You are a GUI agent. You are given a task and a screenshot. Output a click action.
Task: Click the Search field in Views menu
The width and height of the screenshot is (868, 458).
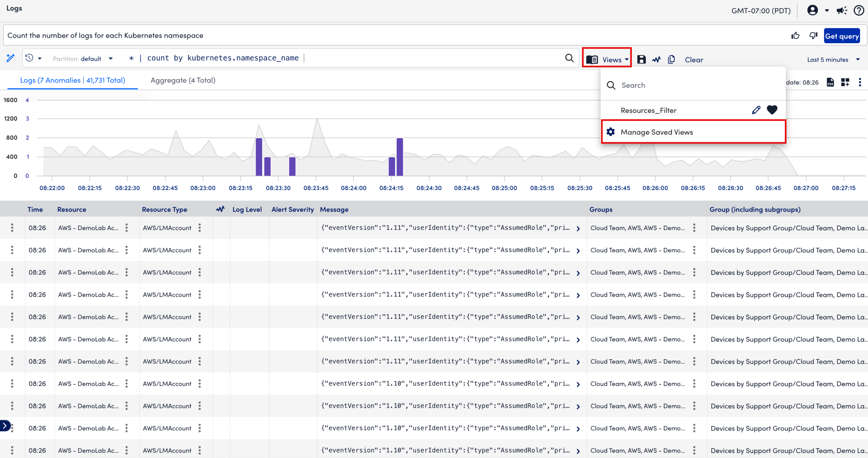(x=693, y=85)
